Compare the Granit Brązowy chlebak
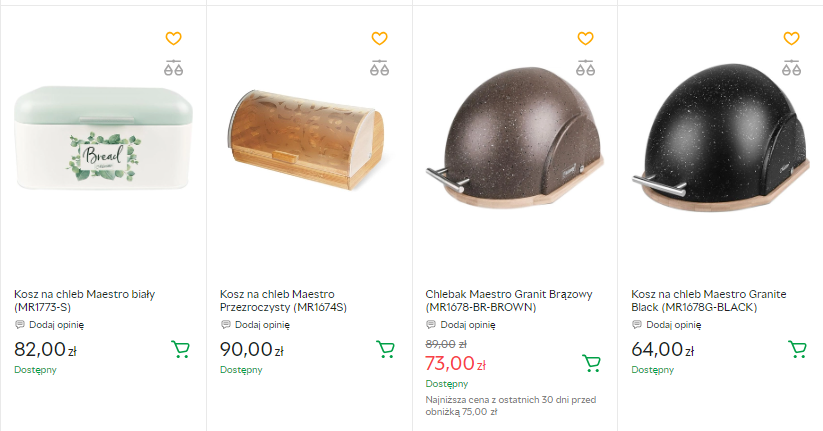The height and width of the screenshot is (431, 823). click(x=585, y=69)
